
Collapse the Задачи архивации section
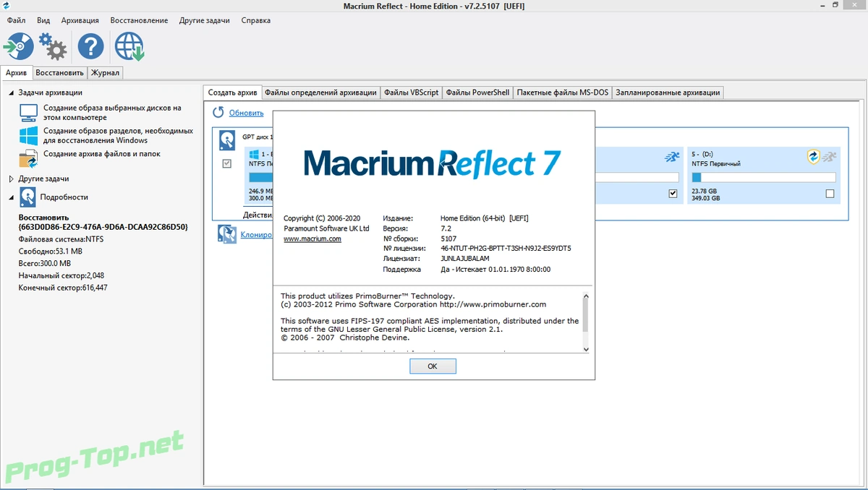point(12,93)
